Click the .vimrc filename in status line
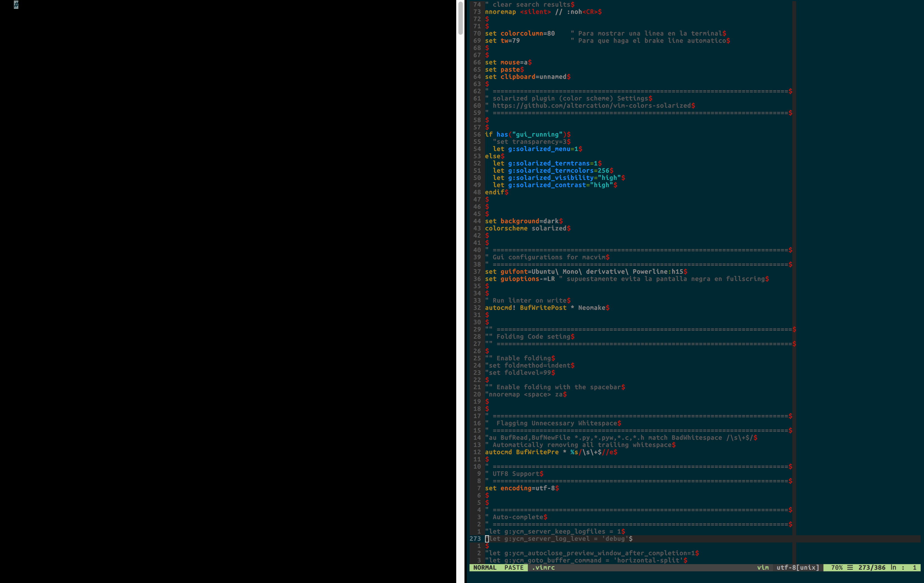This screenshot has width=924, height=583. click(x=543, y=568)
